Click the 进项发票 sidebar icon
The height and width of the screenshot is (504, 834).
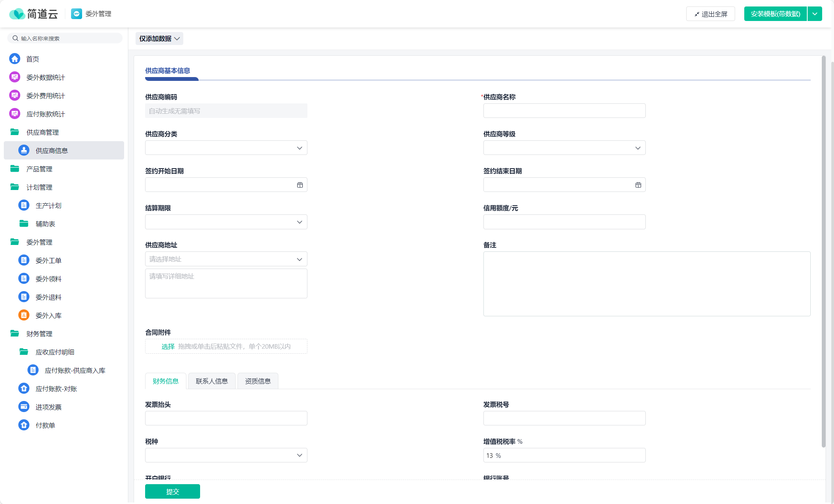click(24, 407)
